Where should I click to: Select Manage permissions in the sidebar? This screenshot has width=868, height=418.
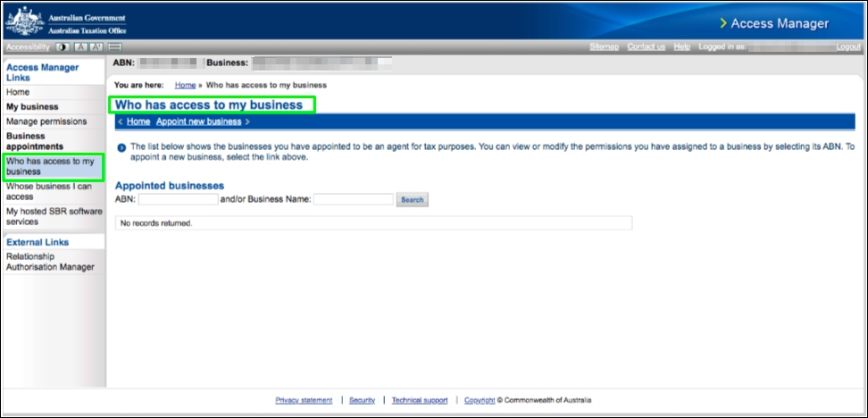point(46,121)
